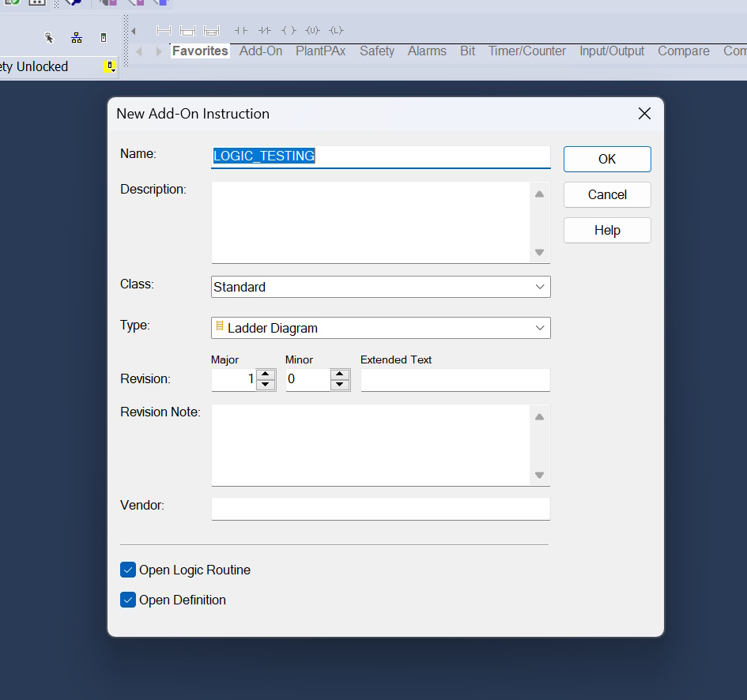Insert a new rung from the ladder toolbar
Screen dimensions: 747x700
[x=164, y=31]
